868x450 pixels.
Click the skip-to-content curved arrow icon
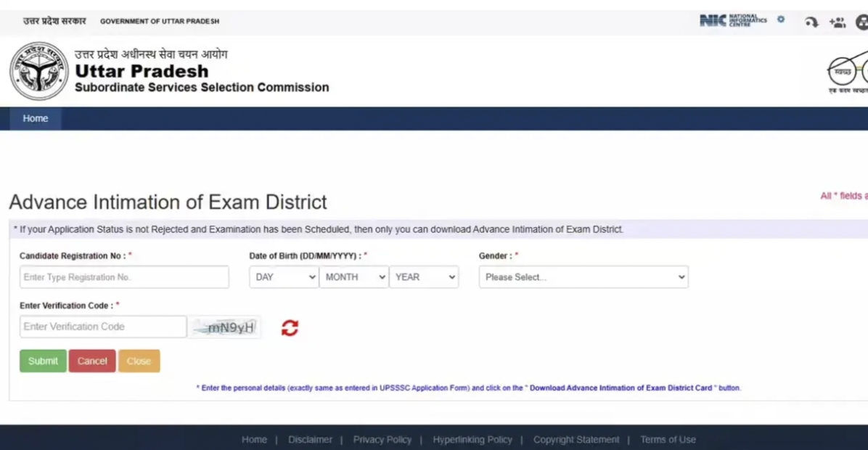(811, 22)
